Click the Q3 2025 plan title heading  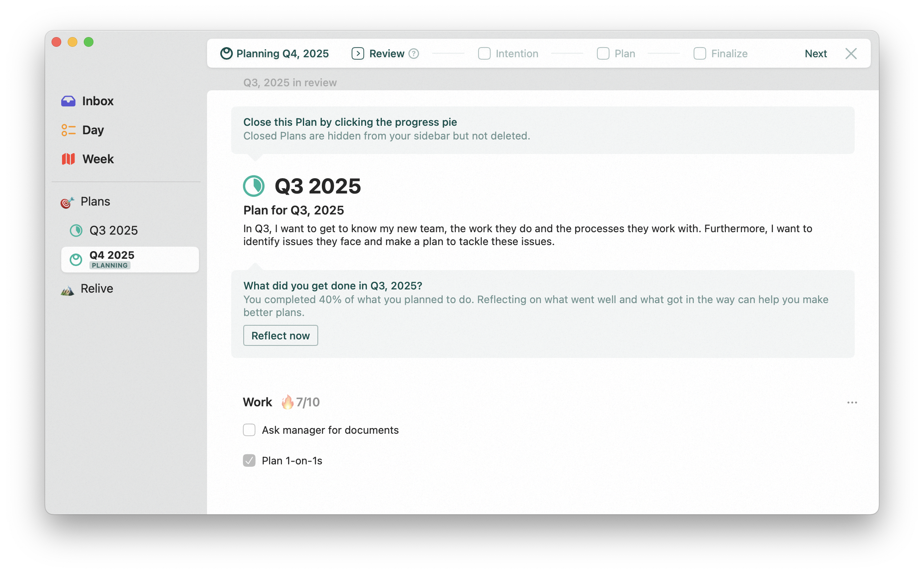coord(318,186)
